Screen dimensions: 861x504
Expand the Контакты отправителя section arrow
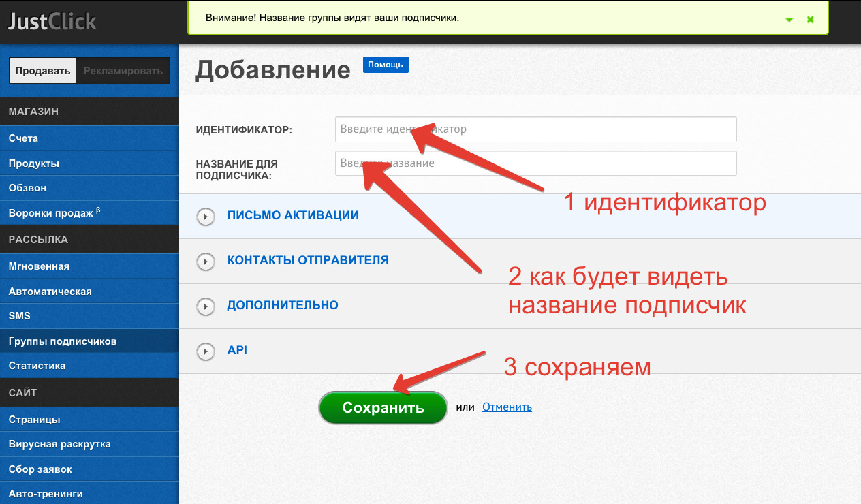(x=205, y=262)
